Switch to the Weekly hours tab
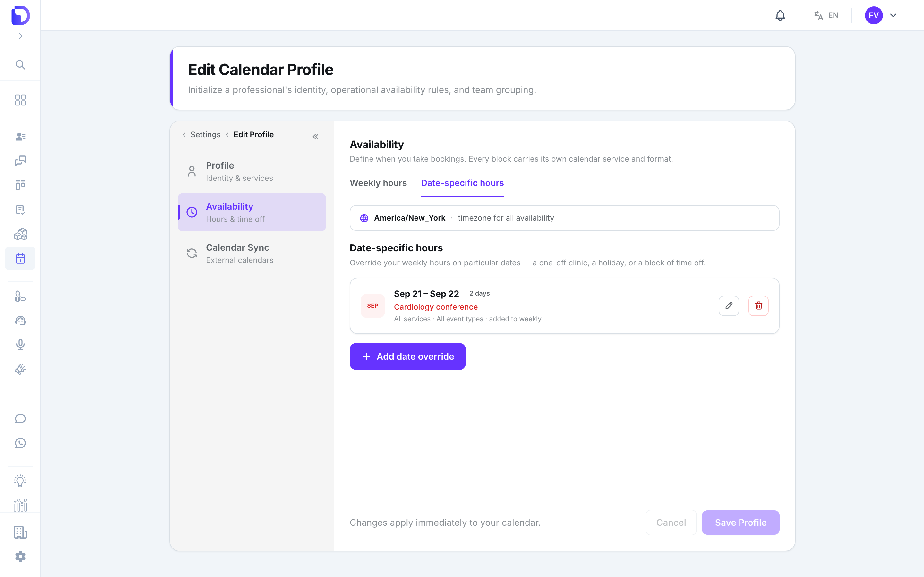 (378, 183)
